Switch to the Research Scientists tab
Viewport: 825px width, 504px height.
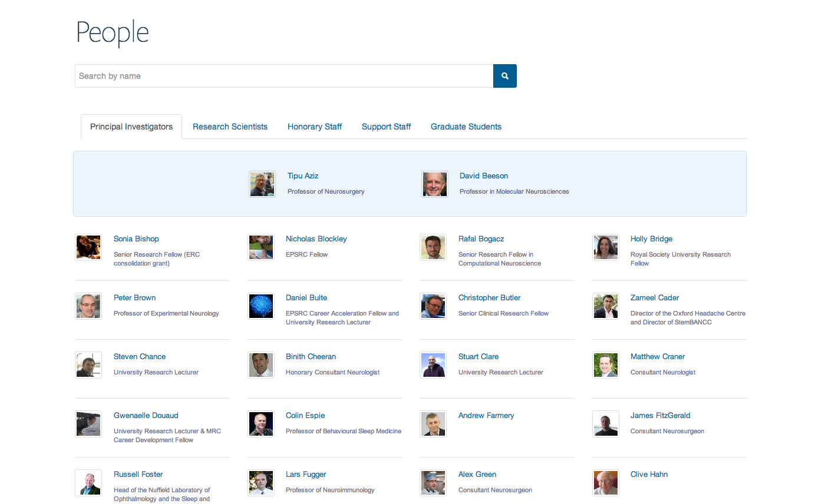(230, 127)
